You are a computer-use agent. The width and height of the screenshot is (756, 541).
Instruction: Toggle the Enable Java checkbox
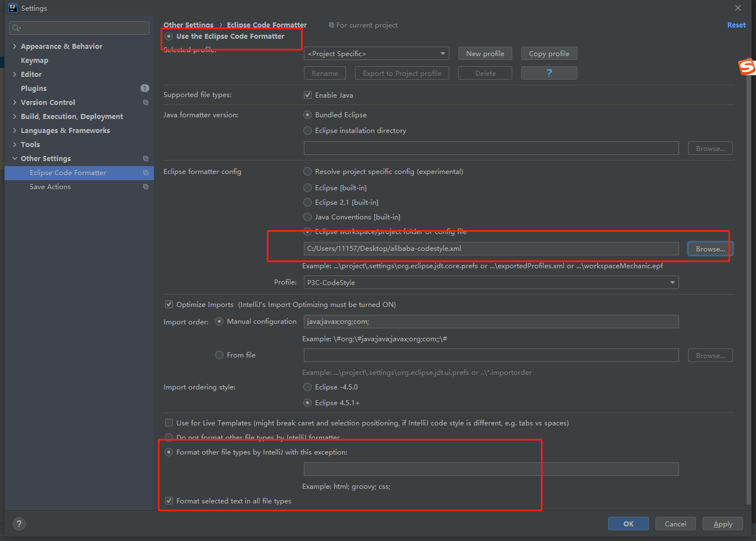click(308, 95)
